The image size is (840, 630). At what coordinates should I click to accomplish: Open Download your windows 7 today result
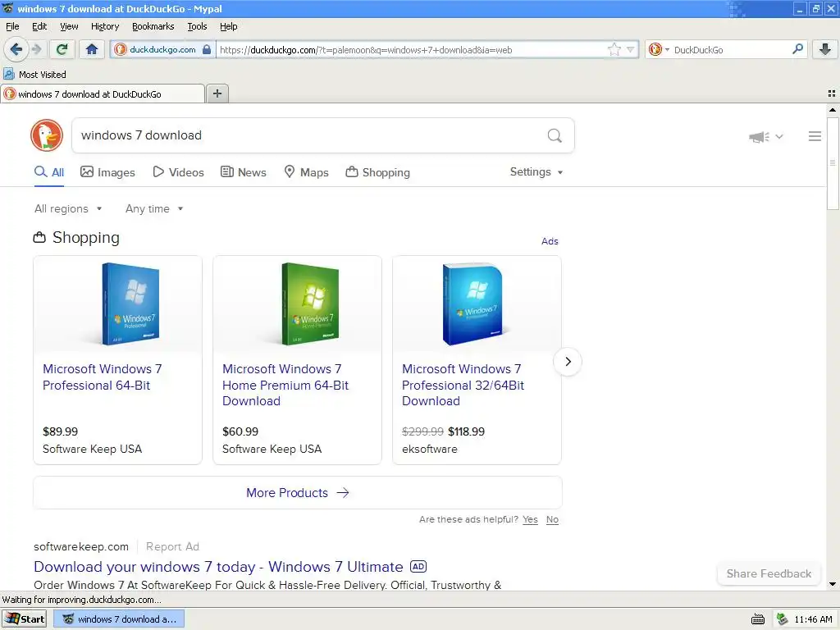tap(218, 567)
